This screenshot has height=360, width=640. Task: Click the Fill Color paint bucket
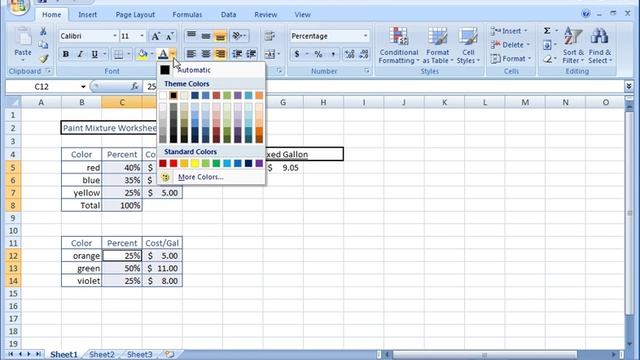[x=142, y=54]
